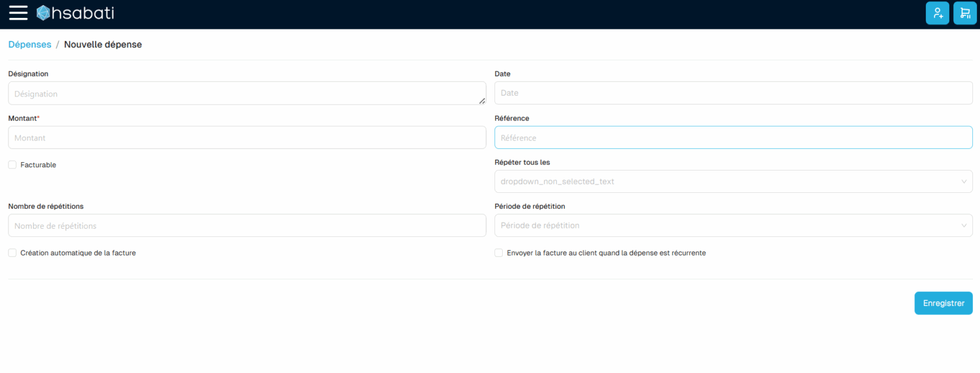Select the Montant input field
This screenshot has width=980, height=373.
coord(247,138)
